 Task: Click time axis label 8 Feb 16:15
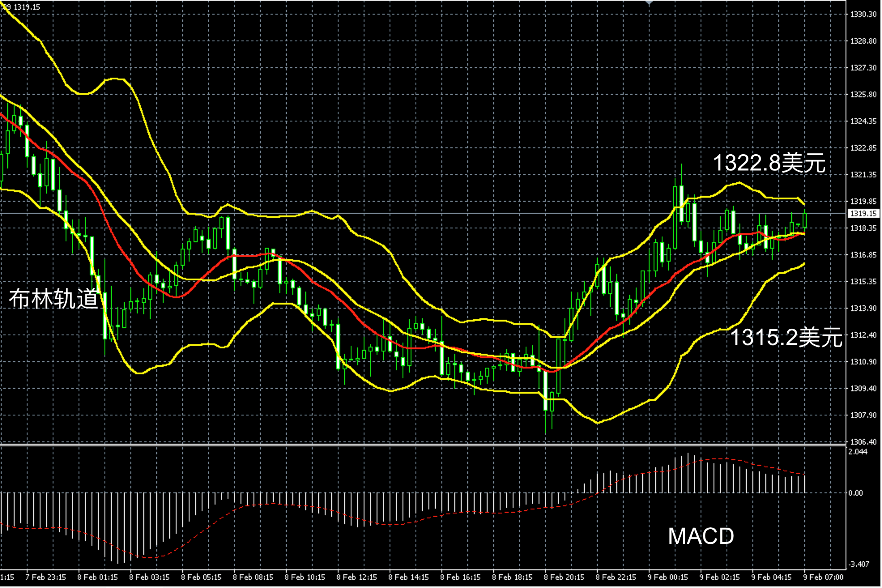tap(460, 577)
